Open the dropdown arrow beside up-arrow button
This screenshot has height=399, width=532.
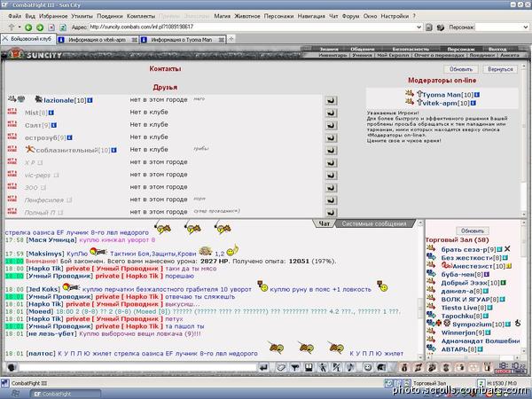tap(20, 27)
